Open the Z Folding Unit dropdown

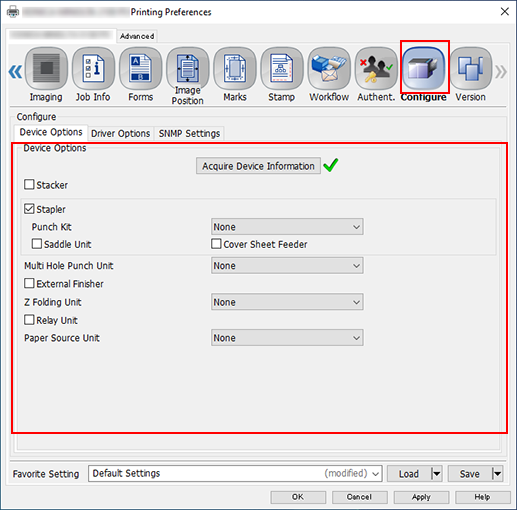[287, 302]
